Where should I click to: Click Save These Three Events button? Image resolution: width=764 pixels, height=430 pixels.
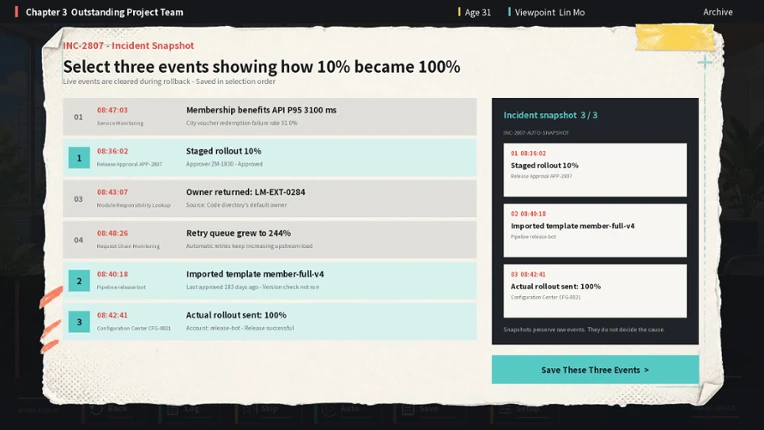click(595, 370)
